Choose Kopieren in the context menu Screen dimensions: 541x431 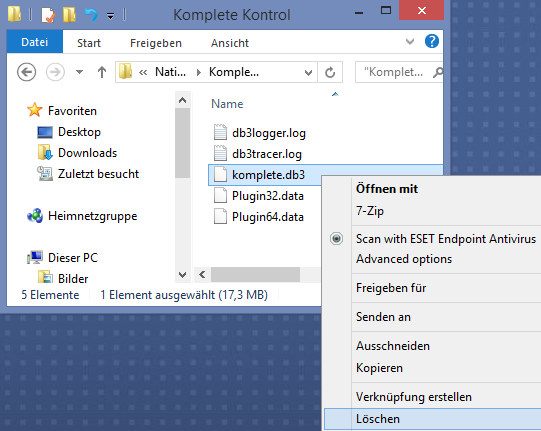coord(379,368)
